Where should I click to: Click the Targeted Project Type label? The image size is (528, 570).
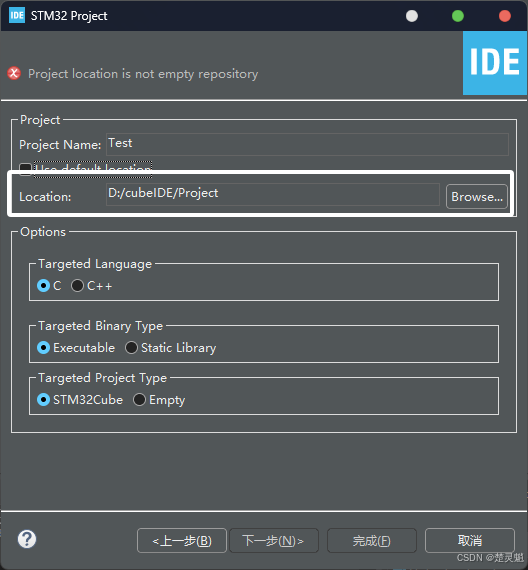[103, 378]
